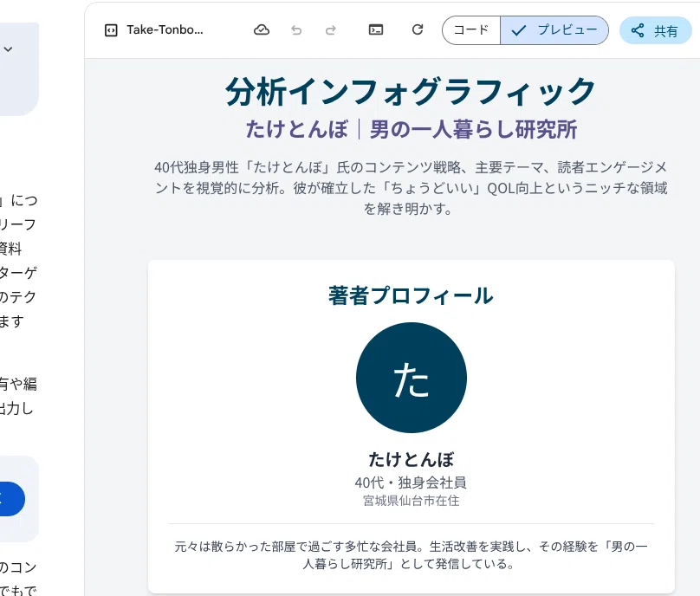Image resolution: width=700 pixels, height=596 pixels.
Task: Switch to the コード tab
Action: pos(471,30)
